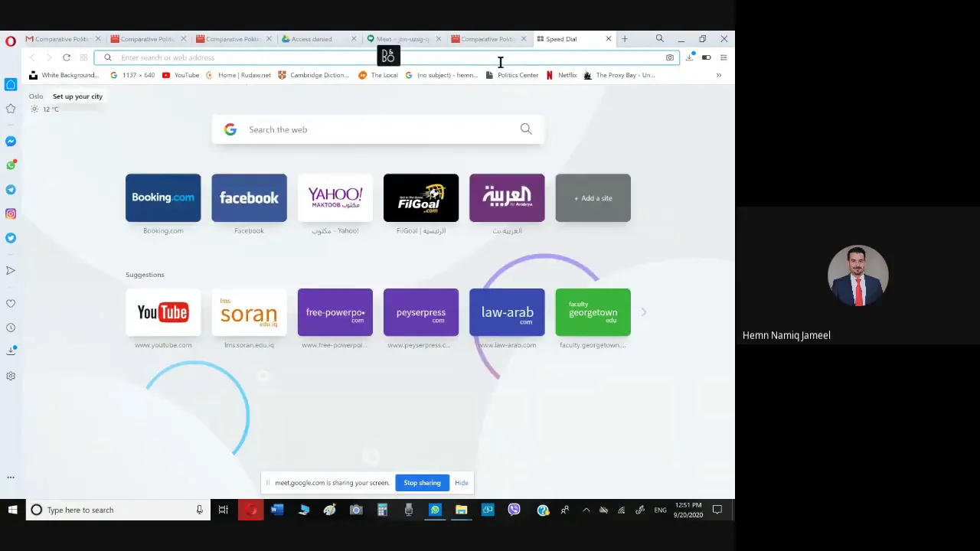Show next suggestions with right arrow
The width and height of the screenshot is (980, 551).
point(643,312)
